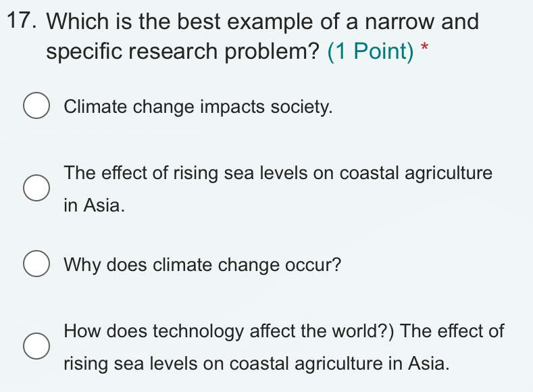
Task: Select the 'Climate change impacts society.' radio button
Action: click(x=36, y=105)
